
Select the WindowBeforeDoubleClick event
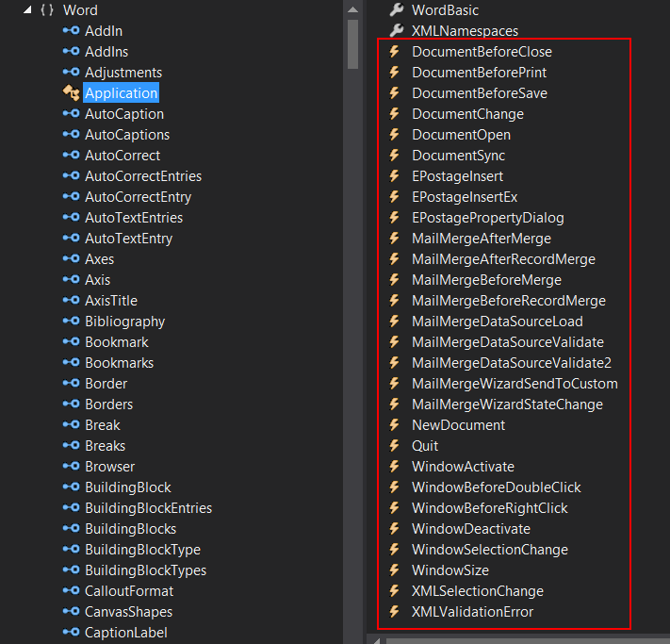pyautogui.click(x=497, y=487)
